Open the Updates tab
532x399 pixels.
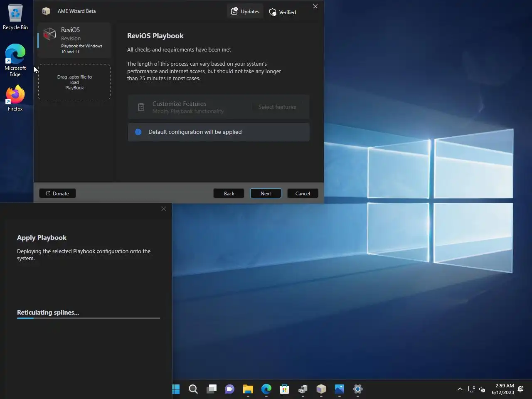tap(245, 12)
